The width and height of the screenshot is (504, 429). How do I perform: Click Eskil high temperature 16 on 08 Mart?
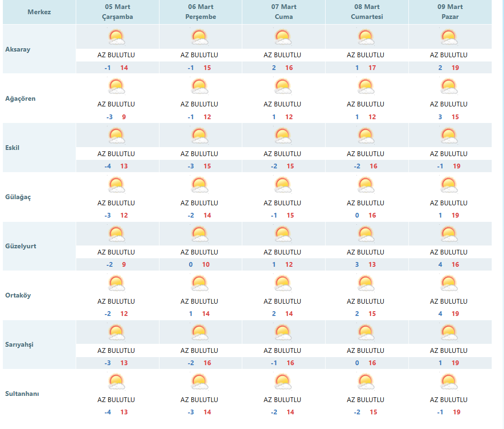373,166
